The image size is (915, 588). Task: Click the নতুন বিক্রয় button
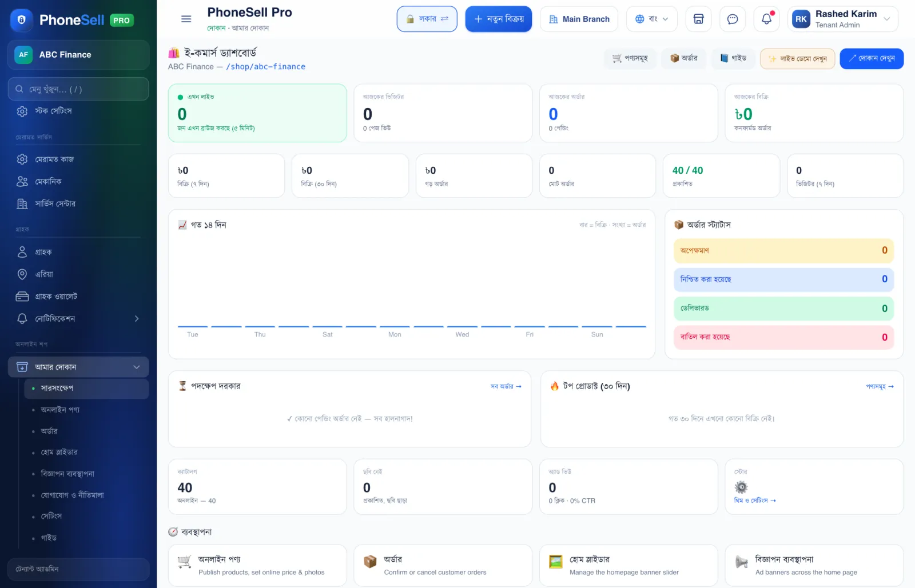(499, 19)
